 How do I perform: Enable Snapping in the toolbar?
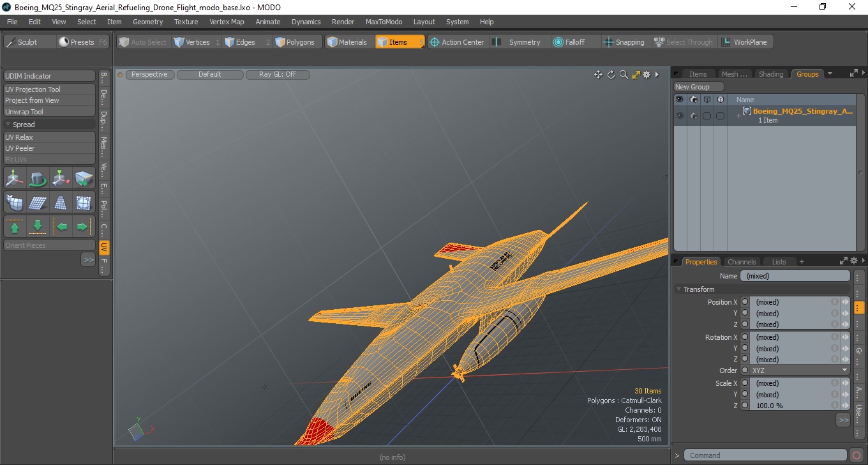(x=624, y=42)
